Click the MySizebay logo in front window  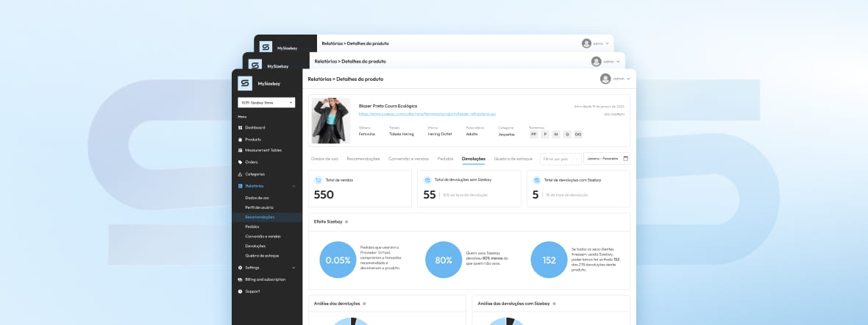pyautogui.click(x=245, y=84)
